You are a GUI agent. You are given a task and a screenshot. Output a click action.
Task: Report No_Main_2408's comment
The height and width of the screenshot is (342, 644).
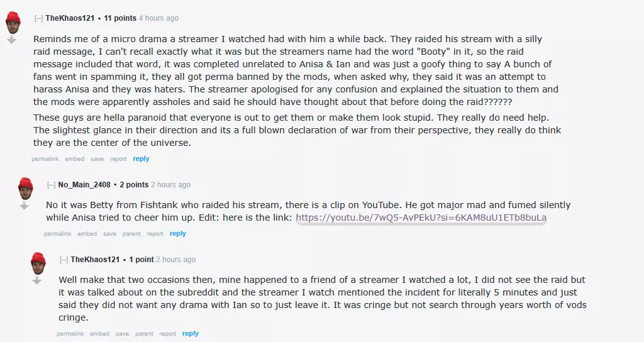click(155, 234)
